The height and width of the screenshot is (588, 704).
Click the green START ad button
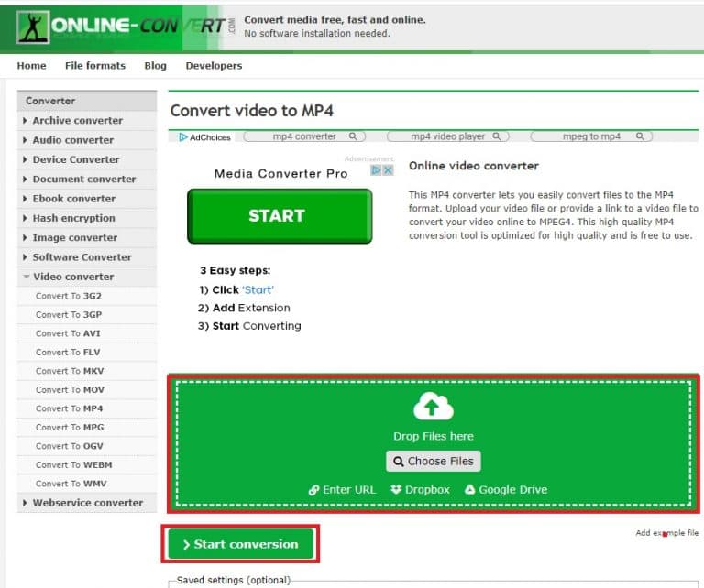click(x=280, y=216)
